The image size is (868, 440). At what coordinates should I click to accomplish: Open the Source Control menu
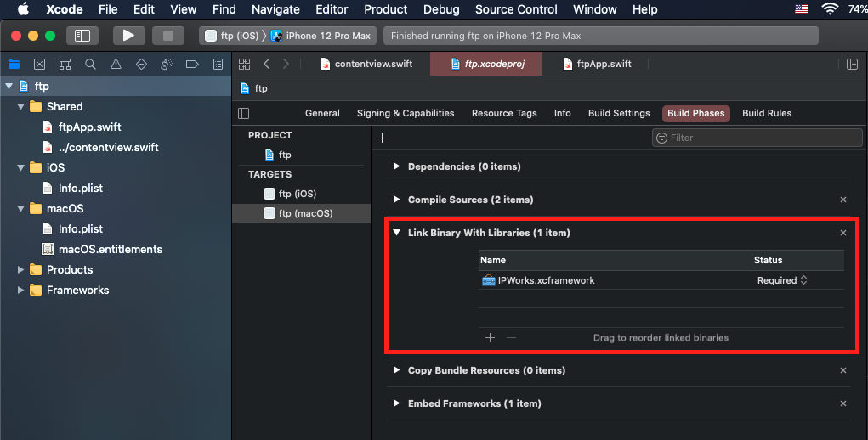(x=516, y=9)
